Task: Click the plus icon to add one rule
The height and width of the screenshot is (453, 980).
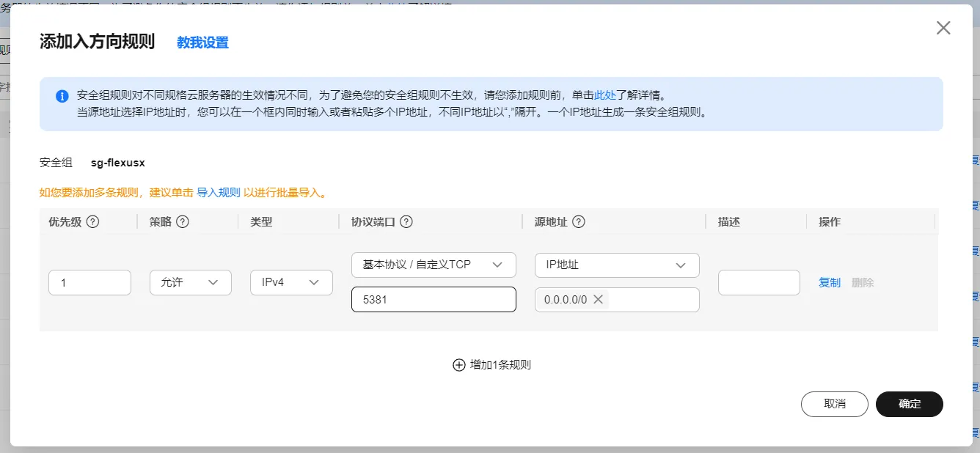Action: (459, 365)
